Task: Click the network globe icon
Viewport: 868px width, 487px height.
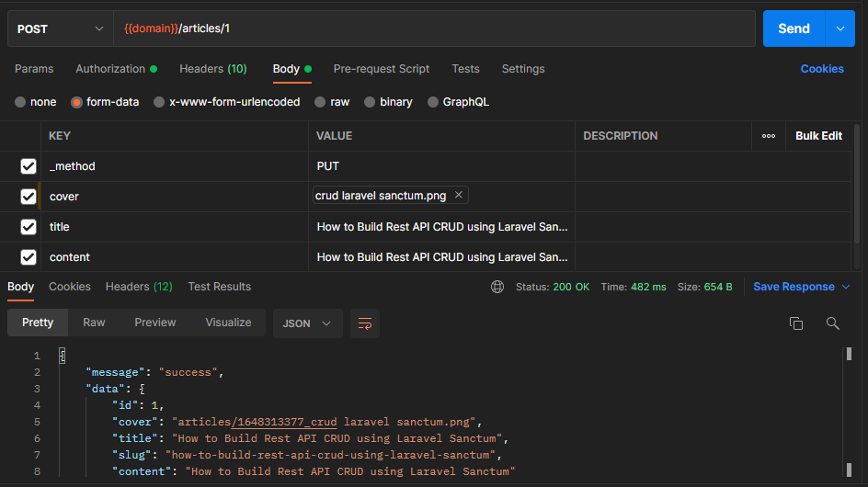Action: click(x=497, y=287)
